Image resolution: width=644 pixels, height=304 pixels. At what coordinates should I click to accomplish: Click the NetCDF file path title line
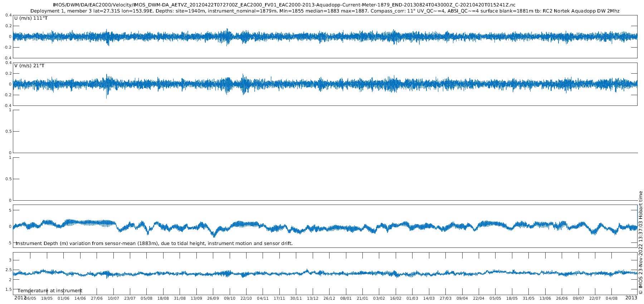284,5
